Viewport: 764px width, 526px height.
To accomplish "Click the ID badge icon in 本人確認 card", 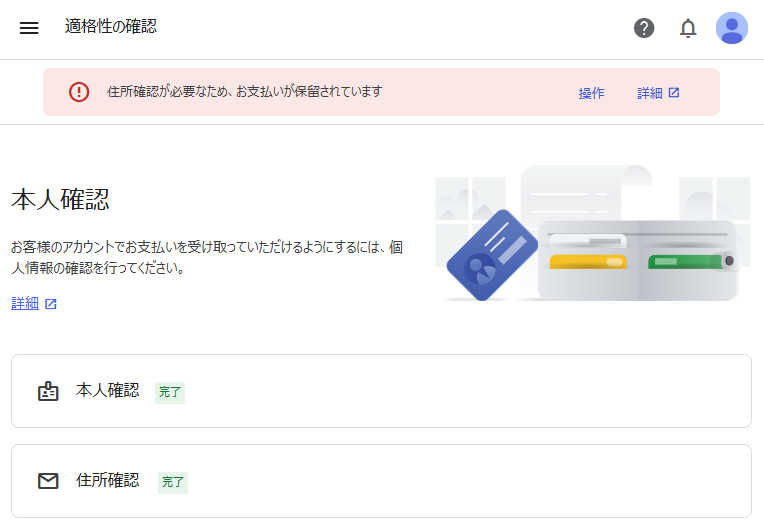I will click(x=48, y=391).
